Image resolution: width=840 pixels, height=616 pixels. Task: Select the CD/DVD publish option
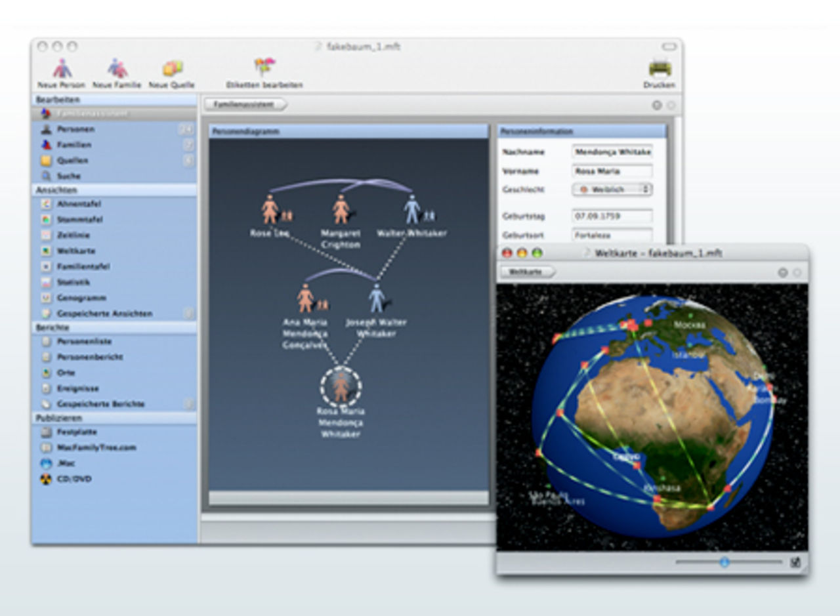click(73, 479)
